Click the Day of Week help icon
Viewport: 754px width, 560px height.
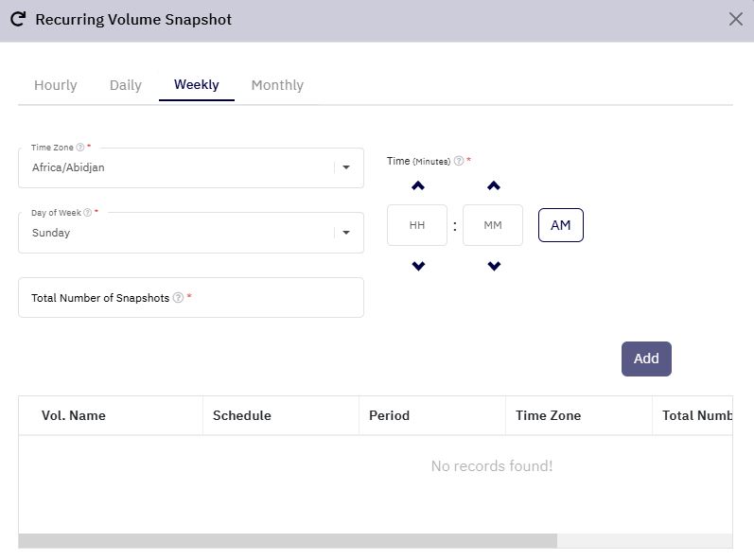[88, 213]
